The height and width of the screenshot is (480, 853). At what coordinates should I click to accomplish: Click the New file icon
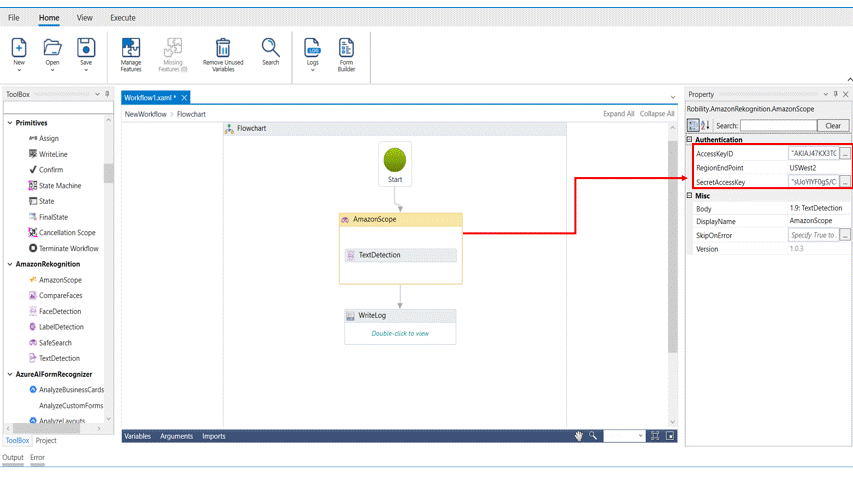coord(19,47)
